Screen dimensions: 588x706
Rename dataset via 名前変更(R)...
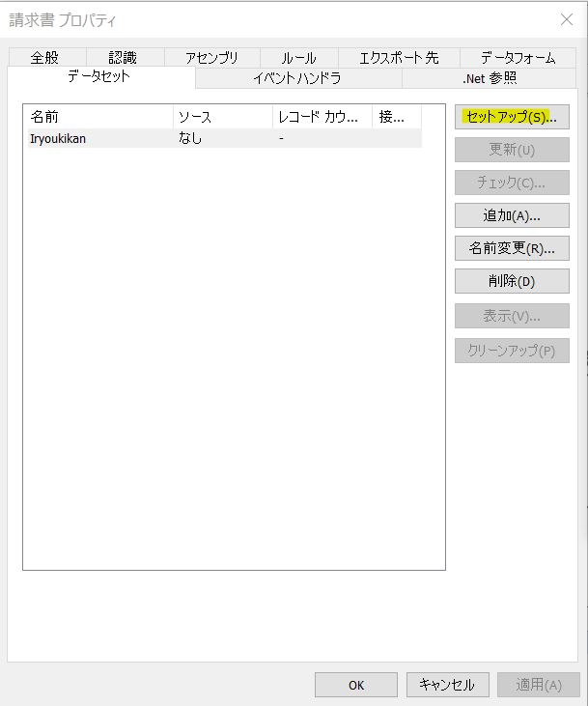(512, 248)
